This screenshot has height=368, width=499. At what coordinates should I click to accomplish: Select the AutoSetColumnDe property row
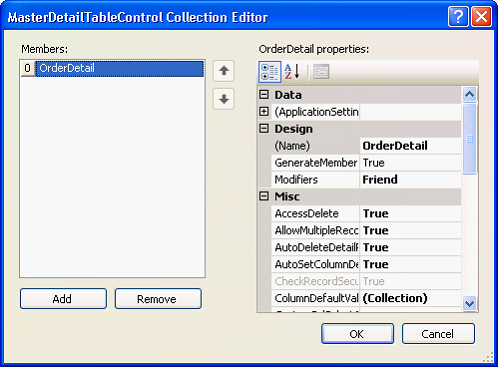[x=366, y=264]
